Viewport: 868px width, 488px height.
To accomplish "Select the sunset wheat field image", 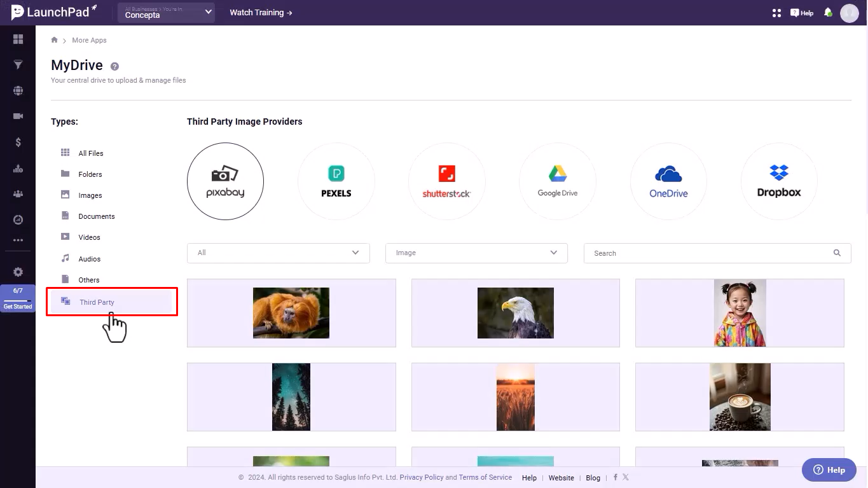I will [516, 397].
